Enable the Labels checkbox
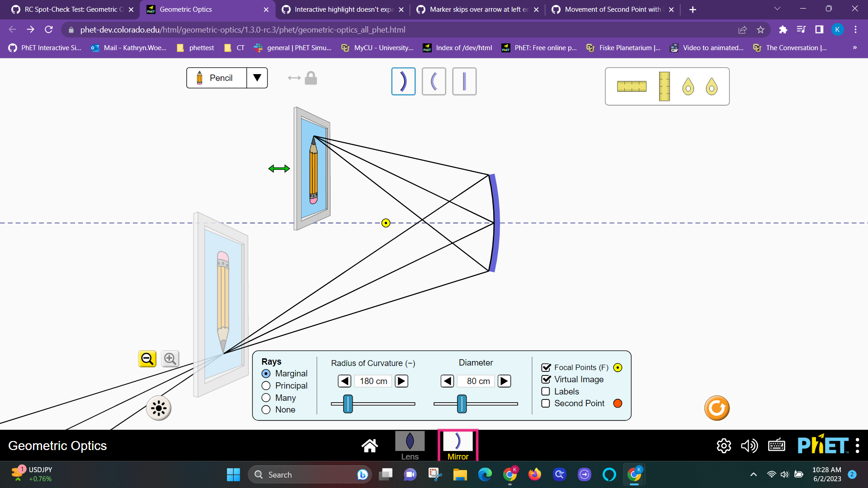 point(546,391)
